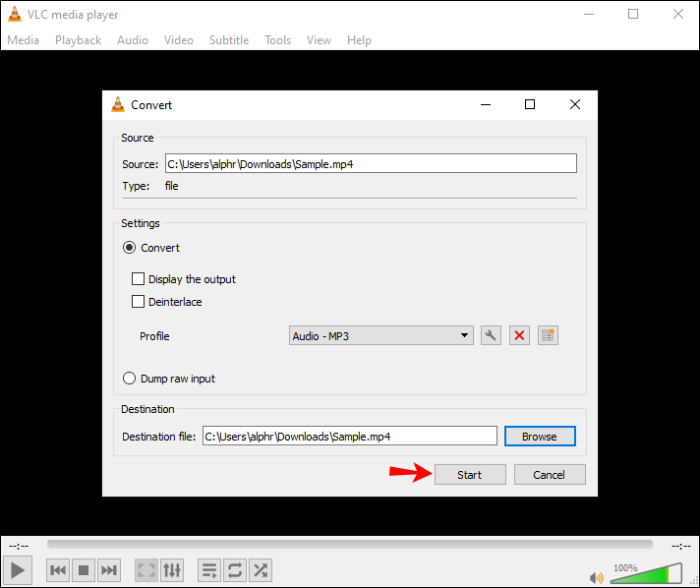Open the Media menu
The height and width of the screenshot is (588, 700).
click(24, 40)
